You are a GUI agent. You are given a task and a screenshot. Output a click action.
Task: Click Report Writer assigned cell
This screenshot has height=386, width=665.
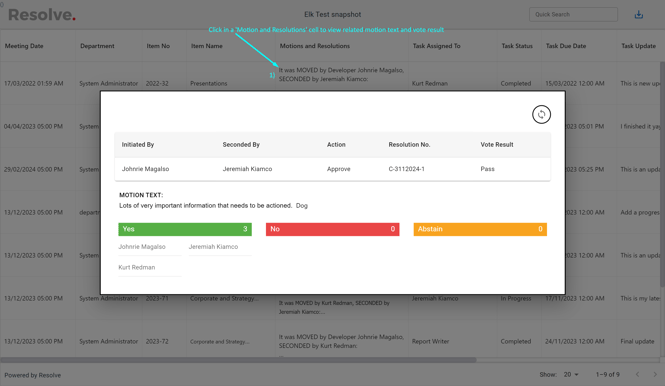coord(430,341)
